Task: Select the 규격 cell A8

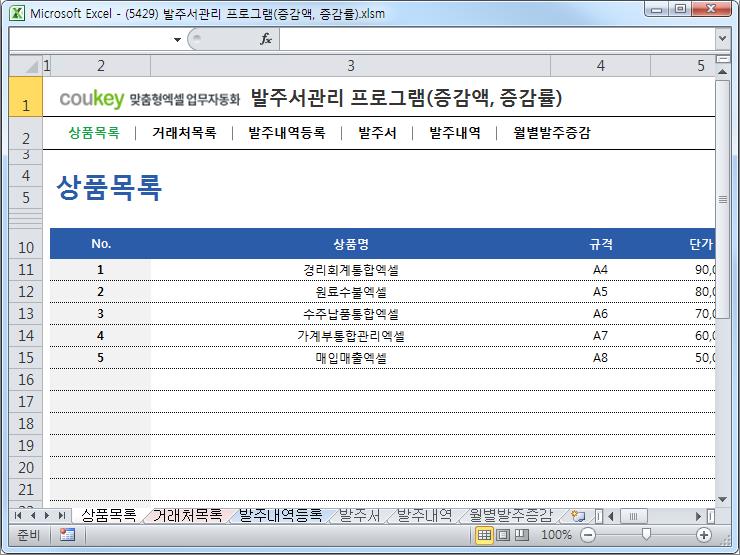Action: [x=600, y=358]
